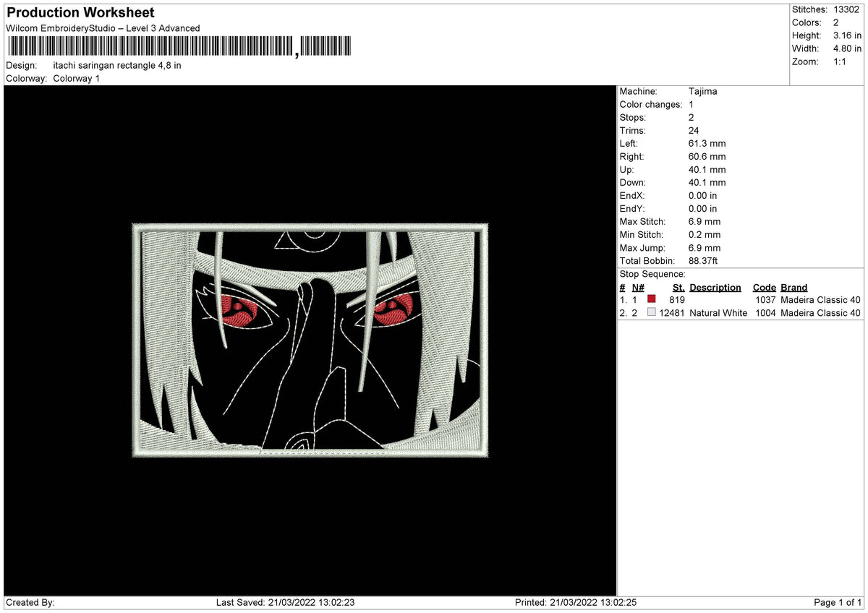Click the red thread color swatch in Stop Sequence
This screenshot has width=868, height=613.
652,299
